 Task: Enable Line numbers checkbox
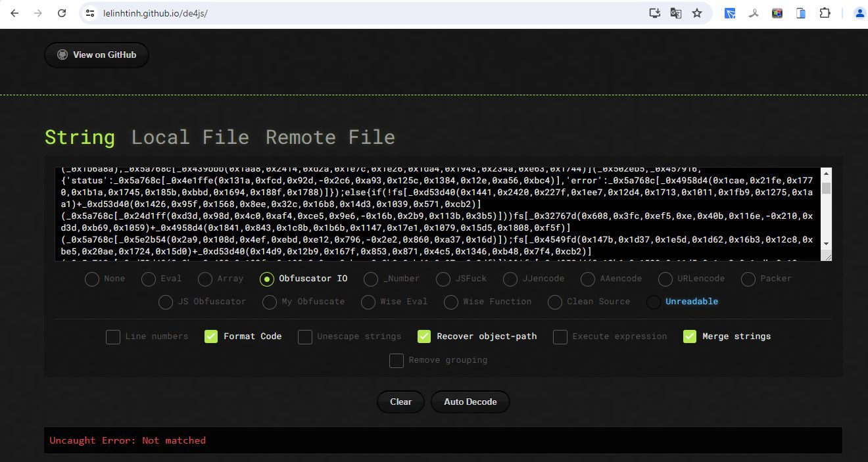(113, 336)
